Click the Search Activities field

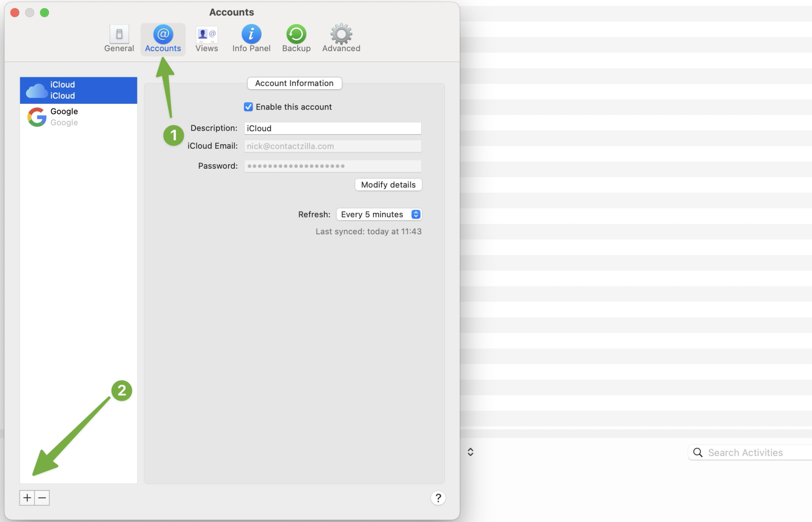750,453
